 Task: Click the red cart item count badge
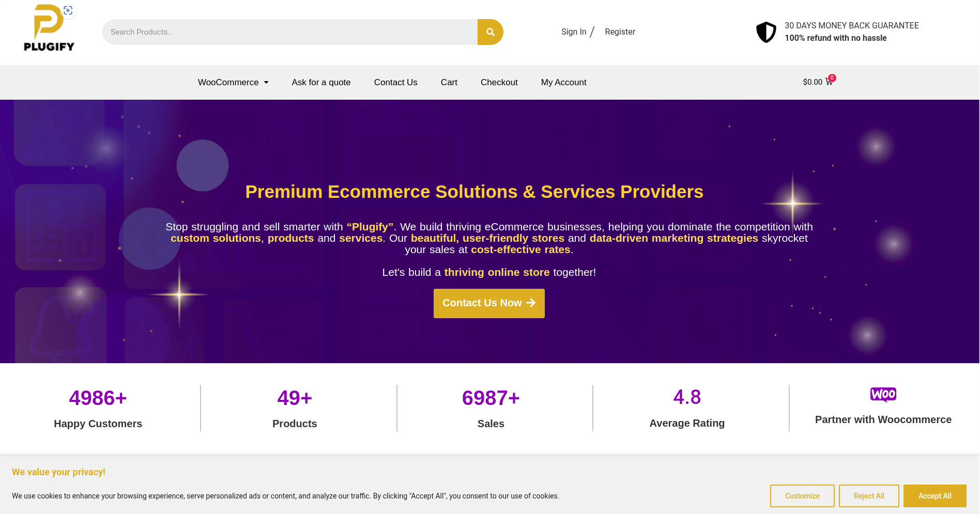(832, 79)
